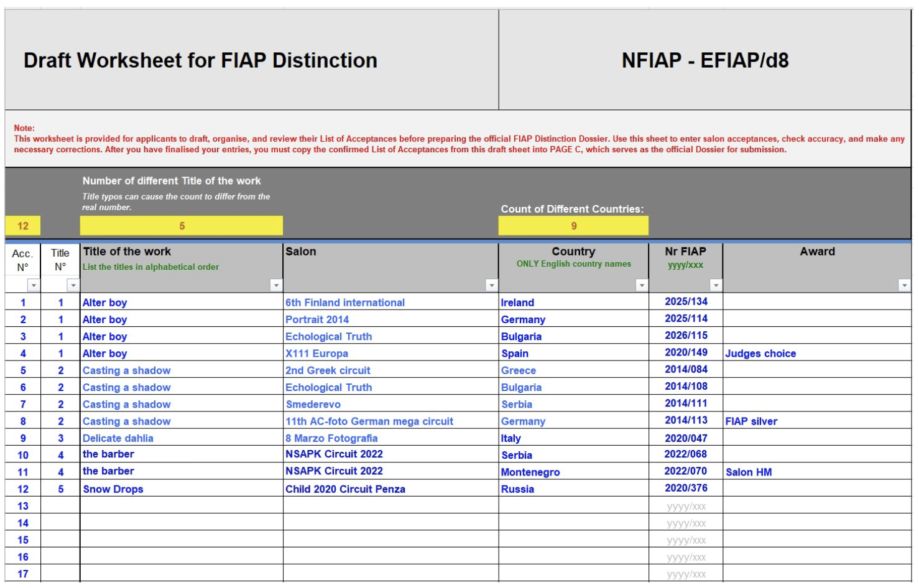Select the yellow cell showing 5 titles
This screenshot has height=588, width=919.
[182, 226]
